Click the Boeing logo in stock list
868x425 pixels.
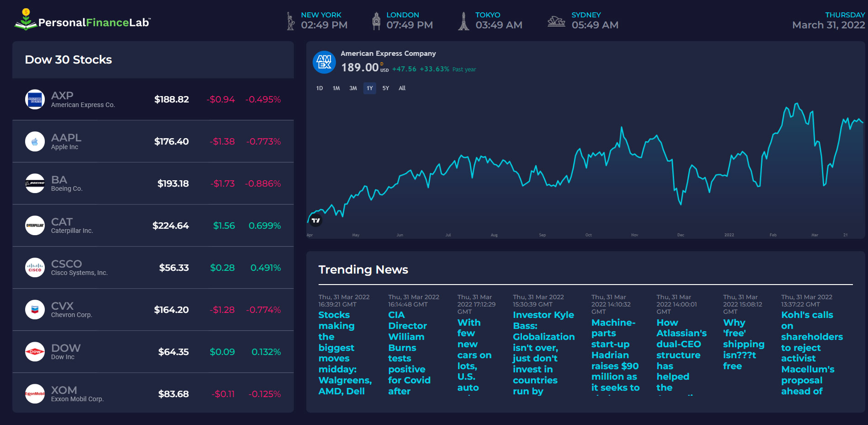click(x=35, y=183)
